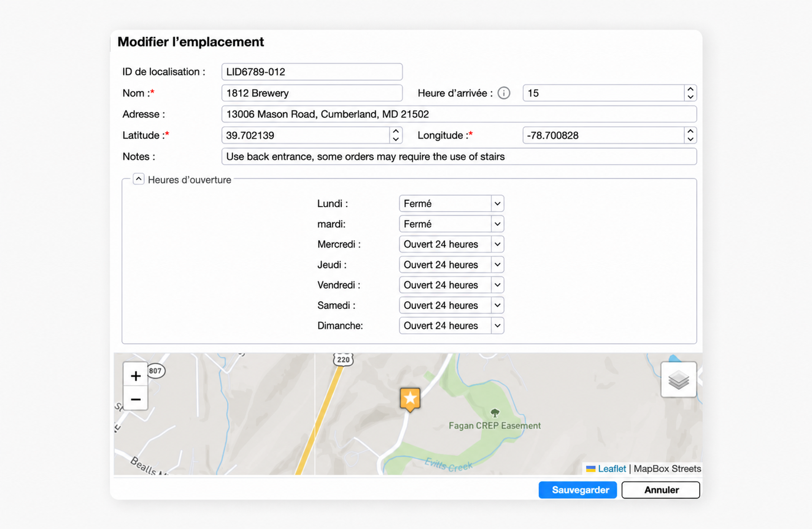Zoom in on the map
The height and width of the screenshot is (529, 812).
[x=135, y=376]
